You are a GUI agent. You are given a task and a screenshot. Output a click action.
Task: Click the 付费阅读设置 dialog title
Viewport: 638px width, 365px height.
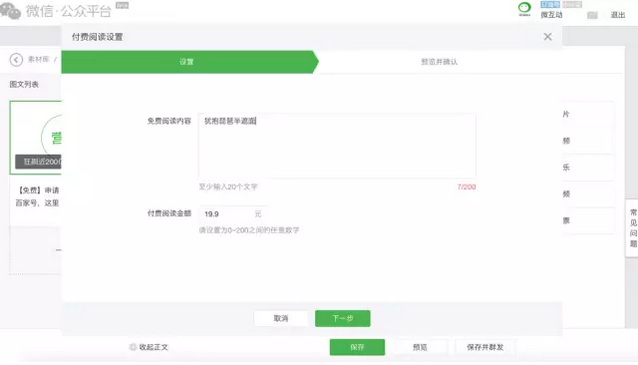(97, 37)
